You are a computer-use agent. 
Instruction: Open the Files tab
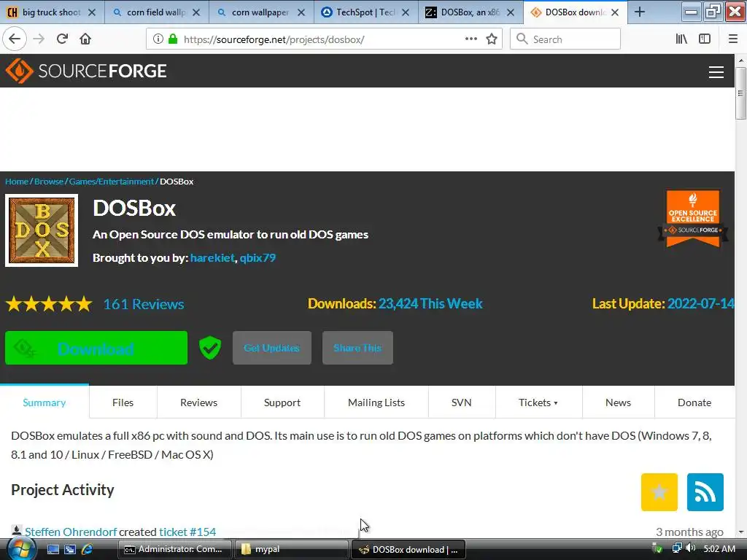(x=123, y=402)
